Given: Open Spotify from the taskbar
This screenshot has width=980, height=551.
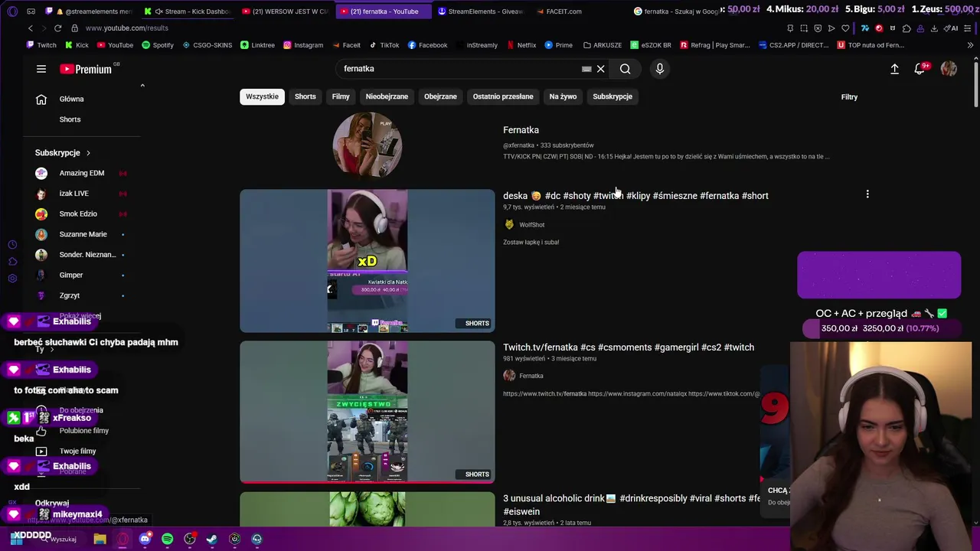Looking at the screenshot, I should click(x=167, y=539).
